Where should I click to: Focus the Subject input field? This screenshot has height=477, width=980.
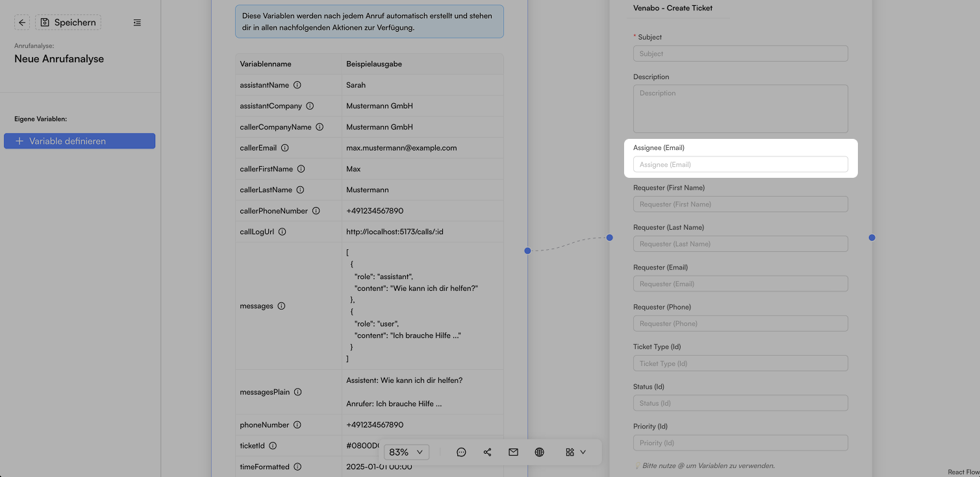point(740,53)
